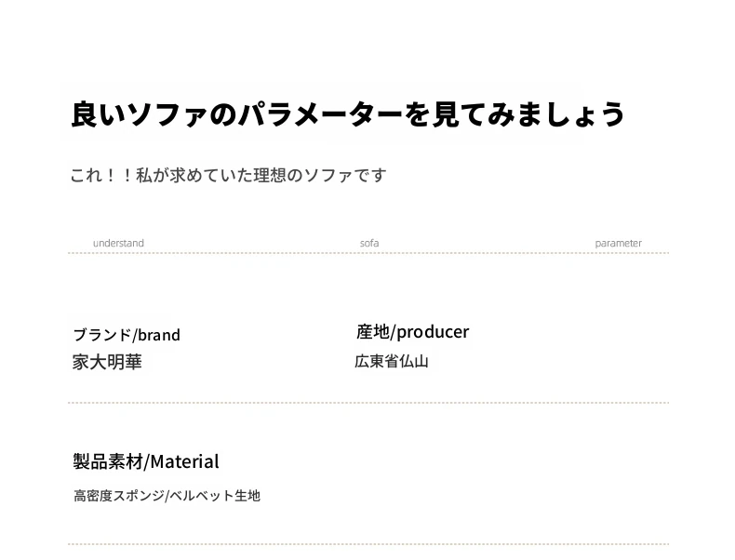This screenshot has height=560, width=735.
Task: Click the 製品素材/Material heading
Action: point(146,461)
